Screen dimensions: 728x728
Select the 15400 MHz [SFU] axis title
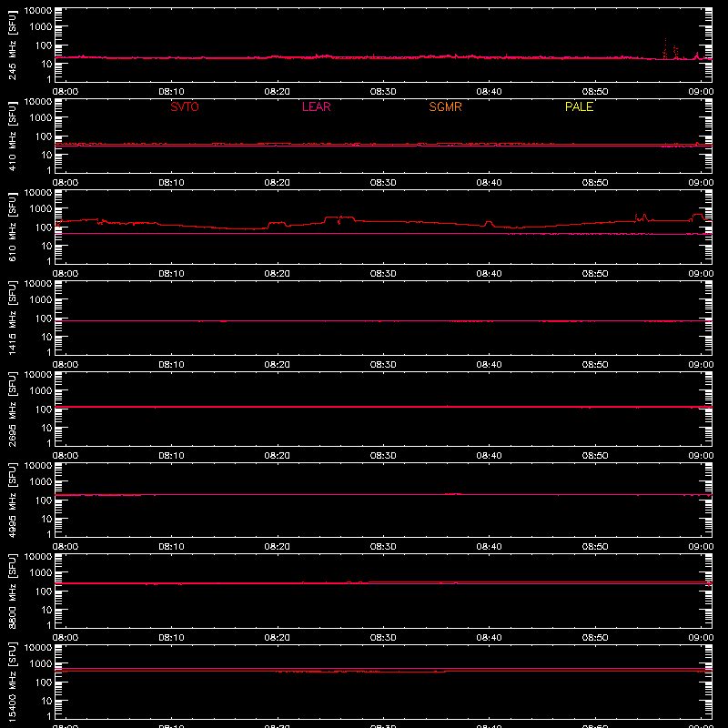13,682
